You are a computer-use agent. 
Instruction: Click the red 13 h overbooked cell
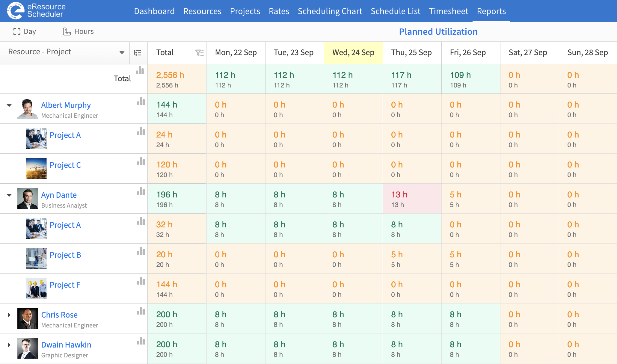pos(412,199)
